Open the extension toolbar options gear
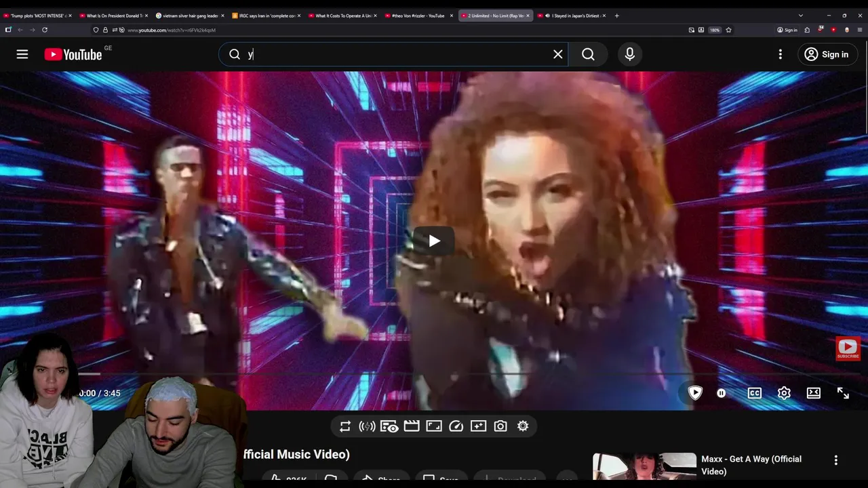The height and width of the screenshot is (488, 868). tap(523, 426)
